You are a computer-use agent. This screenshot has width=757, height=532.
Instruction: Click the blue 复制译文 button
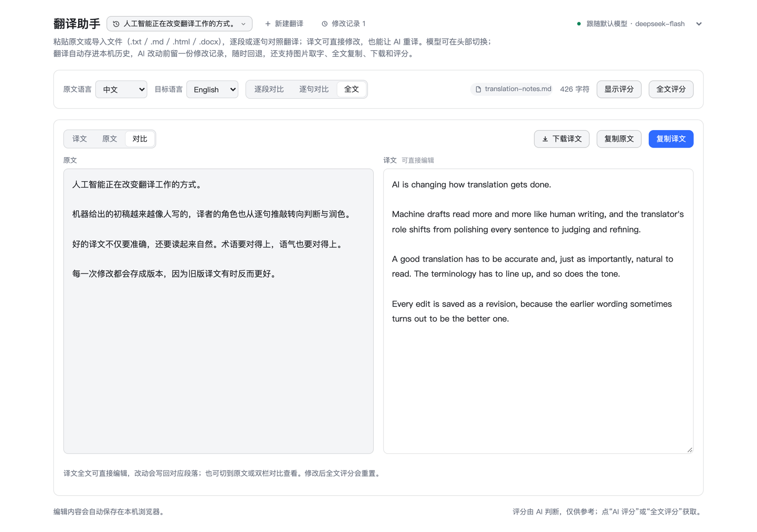click(671, 139)
